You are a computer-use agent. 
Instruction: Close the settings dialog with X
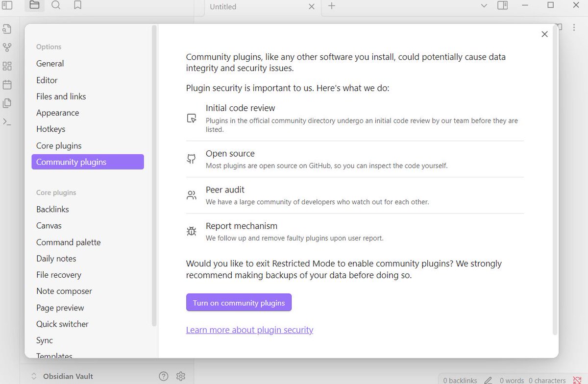[x=544, y=34]
